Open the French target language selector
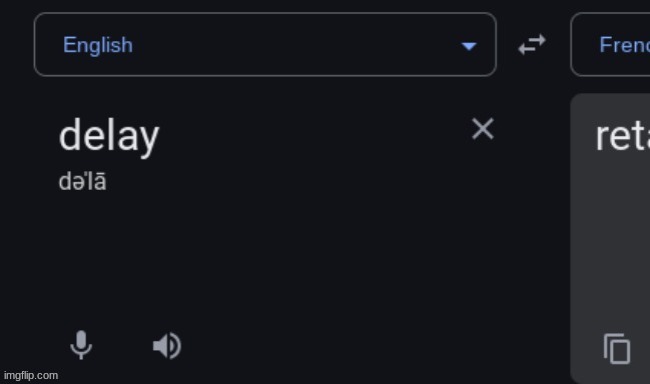The image size is (650, 384). click(610, 44)
